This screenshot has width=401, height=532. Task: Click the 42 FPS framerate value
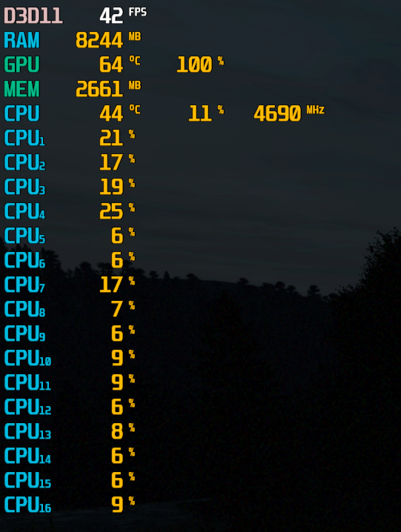point(123,16)
